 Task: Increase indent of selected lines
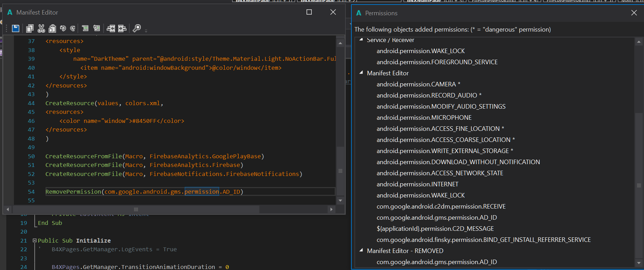(122, 28)
